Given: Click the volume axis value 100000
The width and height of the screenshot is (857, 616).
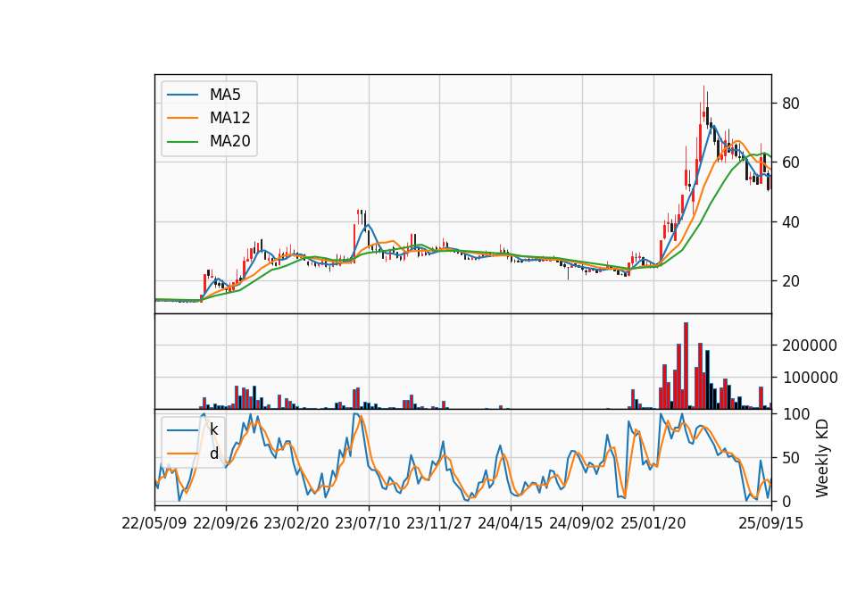Looking at the screenshot, I should (x=810, y=378).
